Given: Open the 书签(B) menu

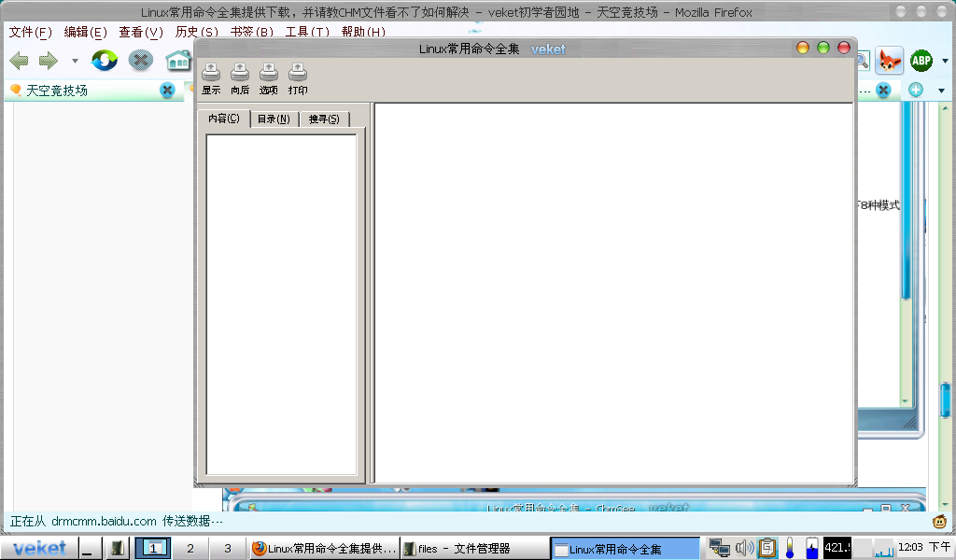Looking at the screenshot, I should point(252,32).
